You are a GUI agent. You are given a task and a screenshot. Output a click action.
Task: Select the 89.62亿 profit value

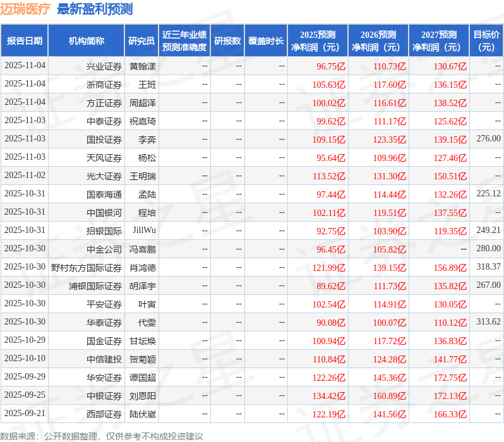[331, 287]
